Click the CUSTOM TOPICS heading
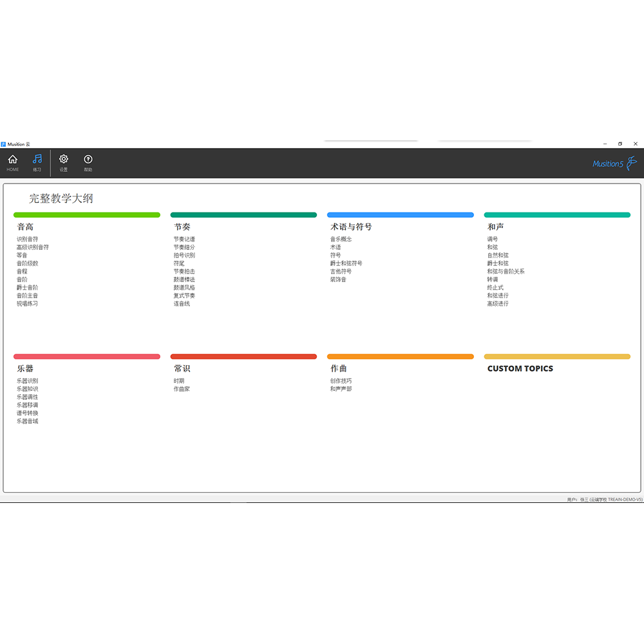Viewport: 644px width, 644px height. coord(520,369)
